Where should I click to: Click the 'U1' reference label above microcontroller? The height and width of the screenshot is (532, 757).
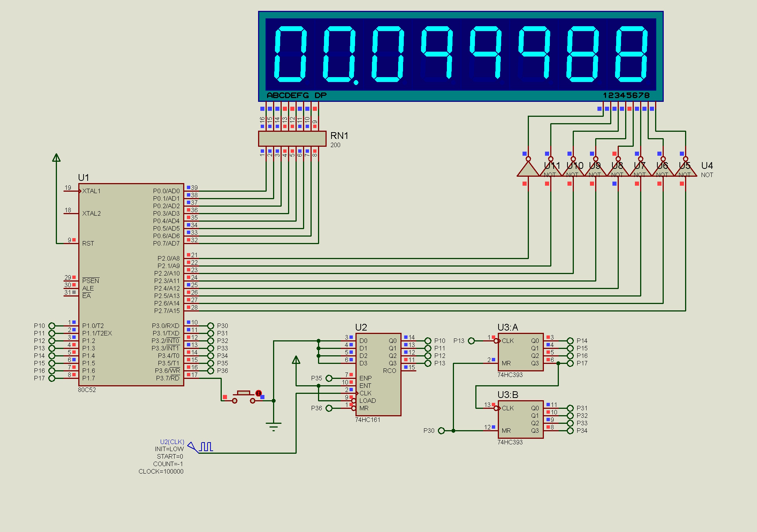83,177
